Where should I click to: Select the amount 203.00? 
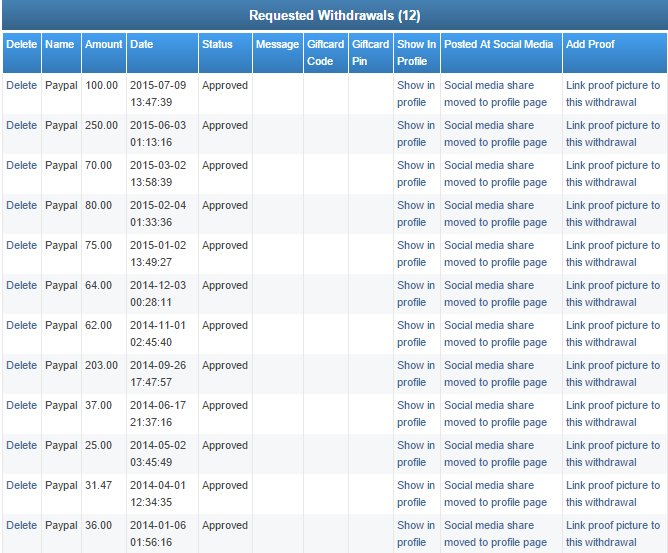[x=101, y=366]
